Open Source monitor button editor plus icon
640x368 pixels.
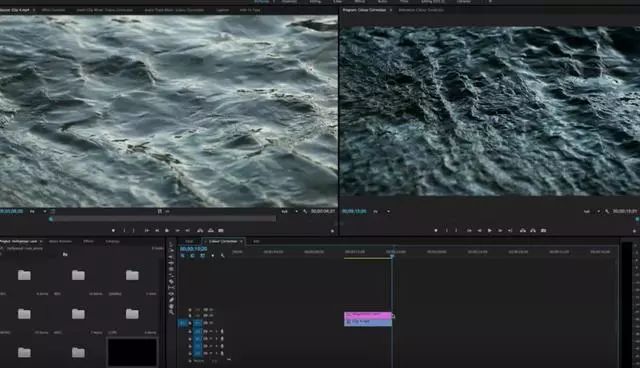coord(332,231)
